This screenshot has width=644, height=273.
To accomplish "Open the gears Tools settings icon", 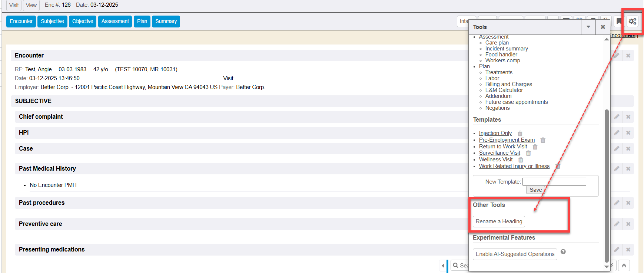I will (x=633, y=22).
